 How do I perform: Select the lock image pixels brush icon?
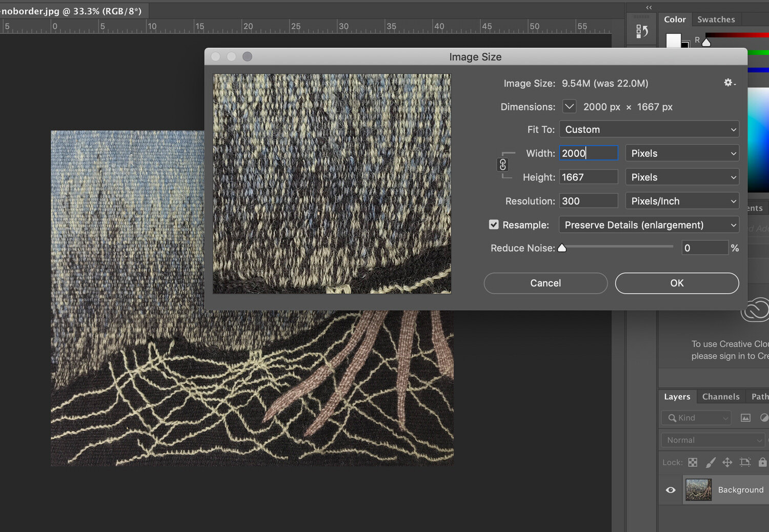tap(711, 462)
